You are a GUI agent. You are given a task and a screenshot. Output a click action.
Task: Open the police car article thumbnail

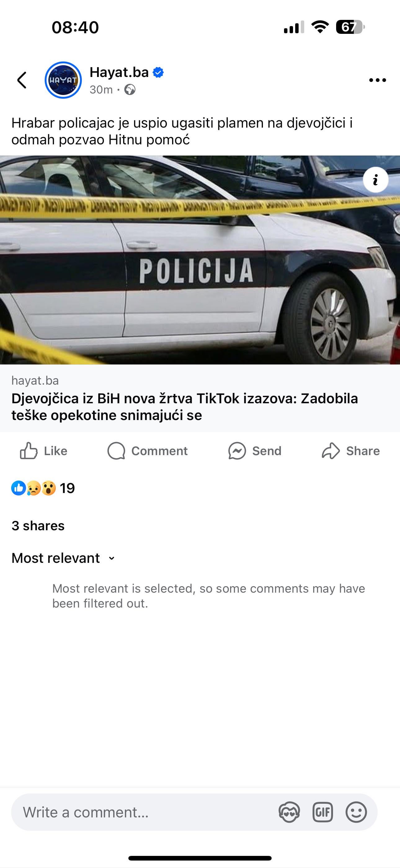[x=200, y=260]
